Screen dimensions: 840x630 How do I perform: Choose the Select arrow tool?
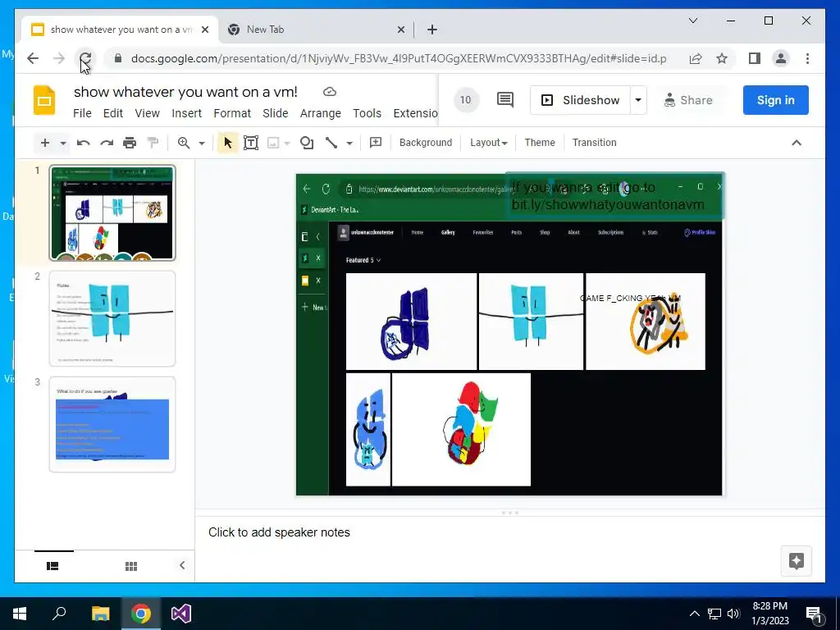(x=228, y=143)
